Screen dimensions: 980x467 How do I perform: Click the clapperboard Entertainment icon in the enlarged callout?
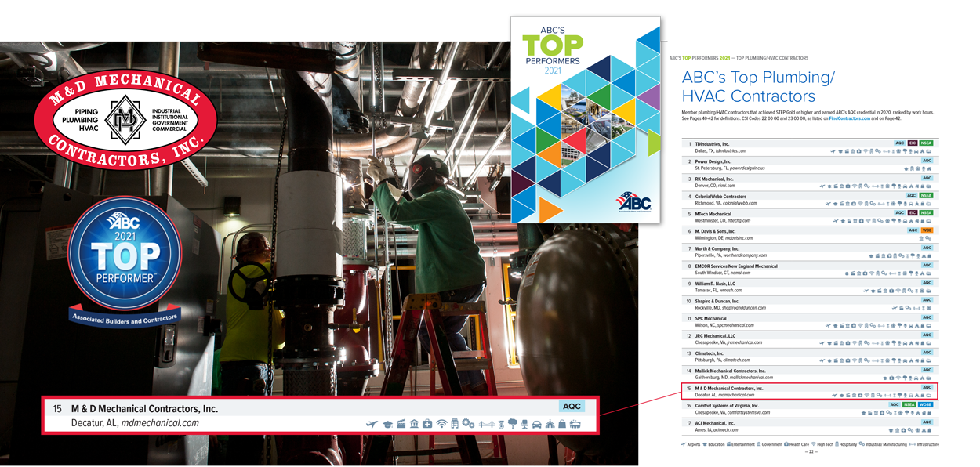pos(401,425)
